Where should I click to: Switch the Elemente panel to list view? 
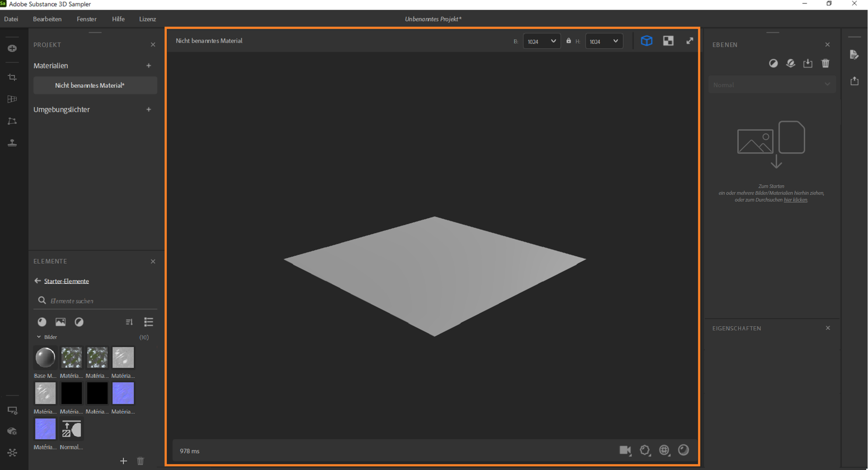pos(149,322)
